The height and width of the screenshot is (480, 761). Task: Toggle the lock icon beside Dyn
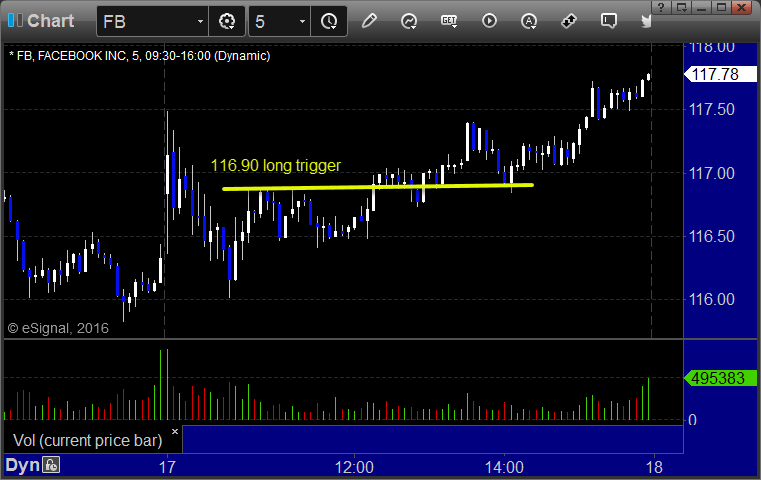(x=50, y=465)
